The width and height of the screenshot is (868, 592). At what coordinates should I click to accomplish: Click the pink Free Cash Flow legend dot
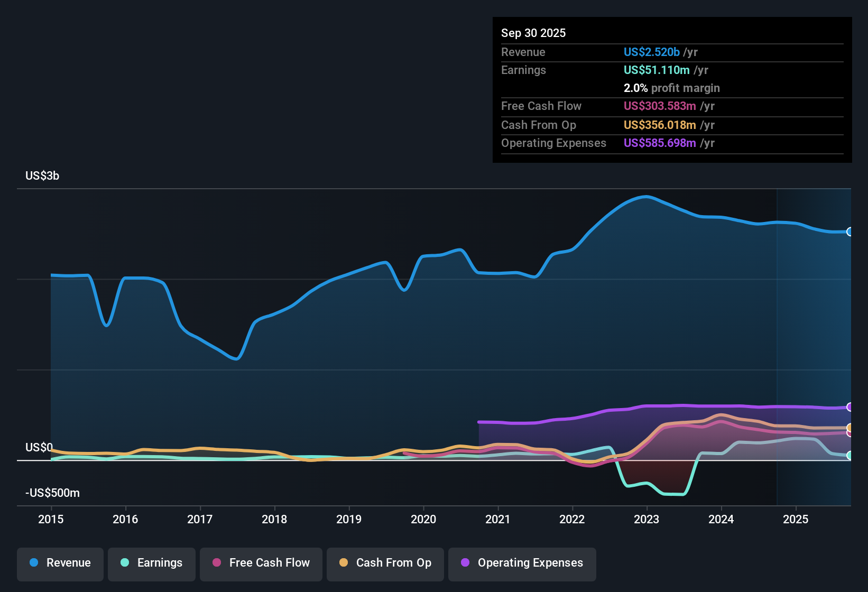click(x=216, y=563)
